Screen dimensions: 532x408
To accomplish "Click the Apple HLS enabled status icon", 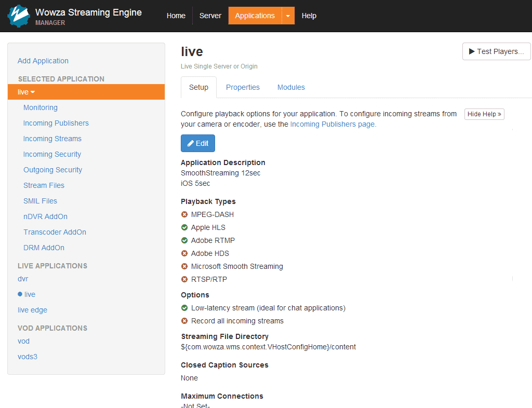I will [184, 227].
